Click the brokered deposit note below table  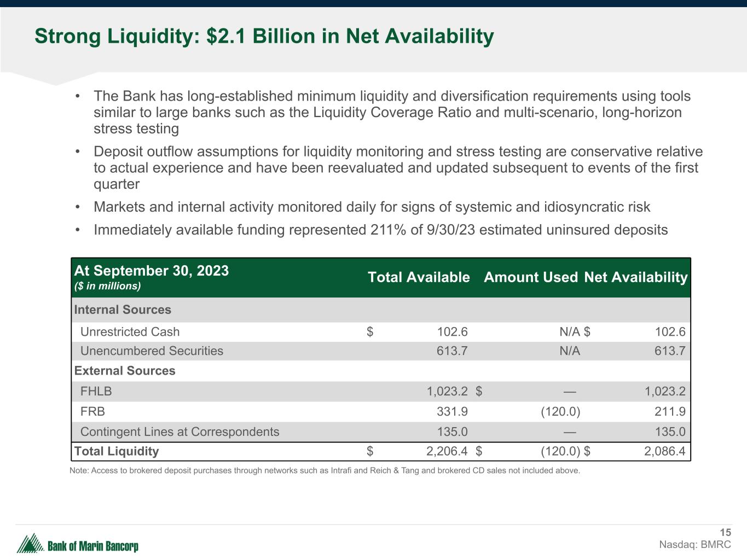[325, 471]
